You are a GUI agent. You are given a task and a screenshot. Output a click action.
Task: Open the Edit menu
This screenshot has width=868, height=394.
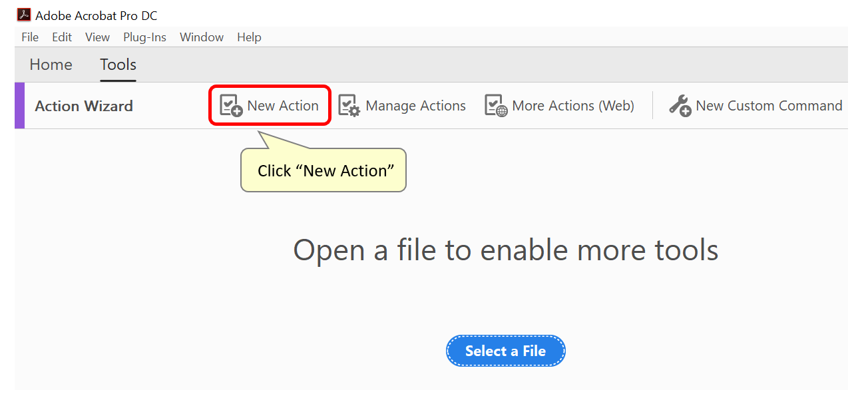(x=62, y=37)
